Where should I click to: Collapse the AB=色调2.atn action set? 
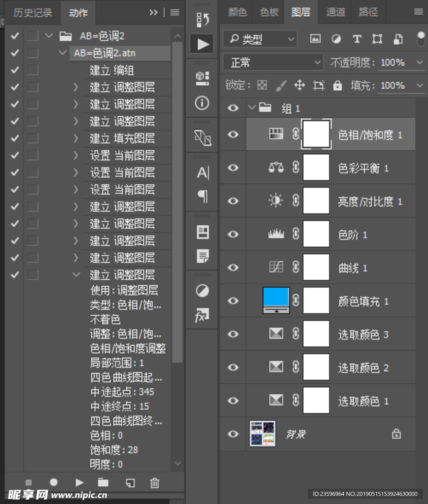(62, 52)
